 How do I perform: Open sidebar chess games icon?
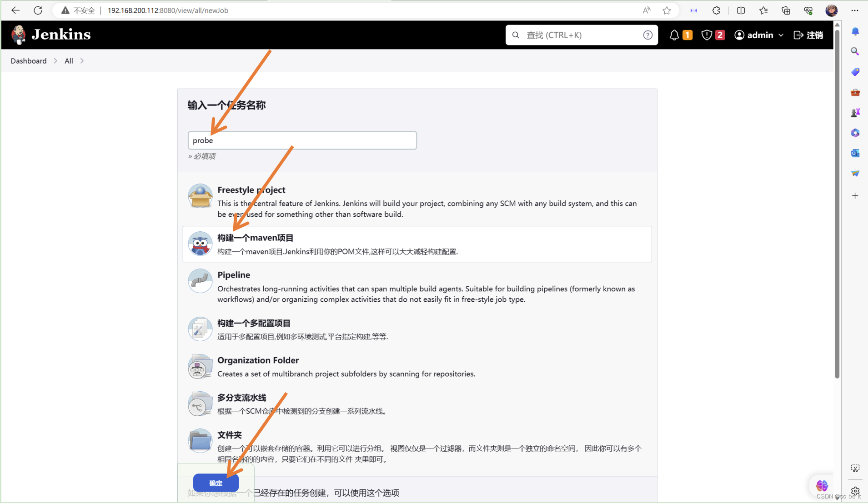[855, 113]
